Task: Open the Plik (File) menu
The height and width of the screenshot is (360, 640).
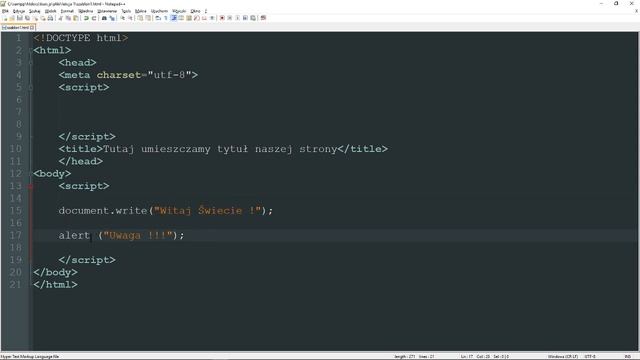Action: (x=5, y=11)
